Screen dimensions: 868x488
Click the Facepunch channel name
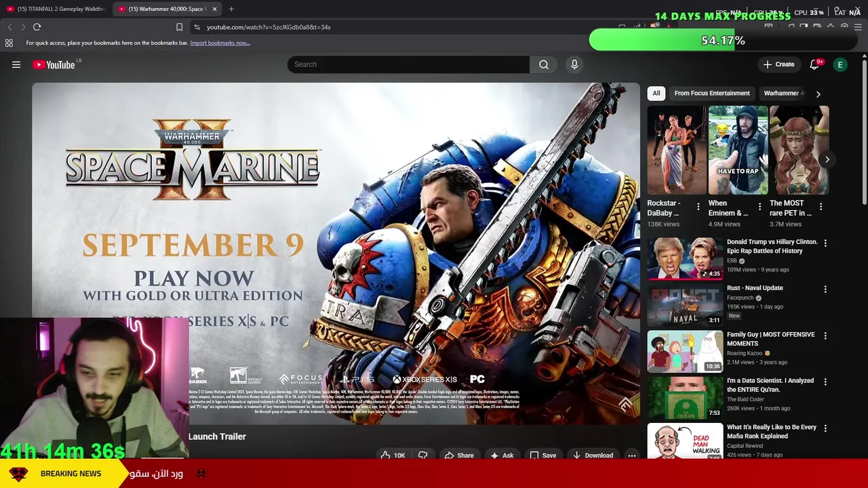[x=741, y=298]
